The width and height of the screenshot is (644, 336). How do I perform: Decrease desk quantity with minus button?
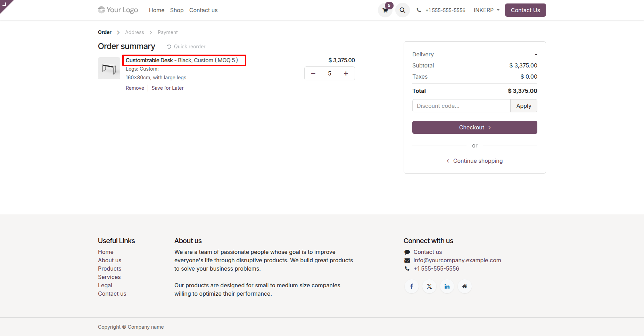point(313,73)
